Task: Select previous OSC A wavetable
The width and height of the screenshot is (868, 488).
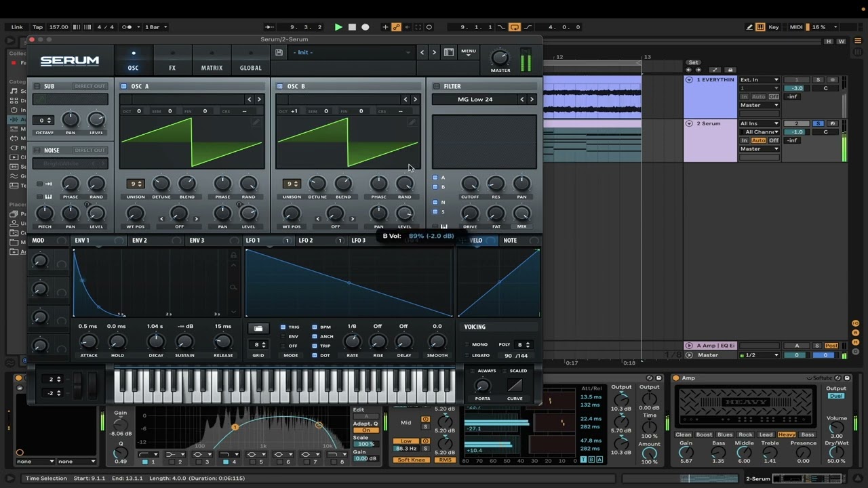Action: click(250, 100)
